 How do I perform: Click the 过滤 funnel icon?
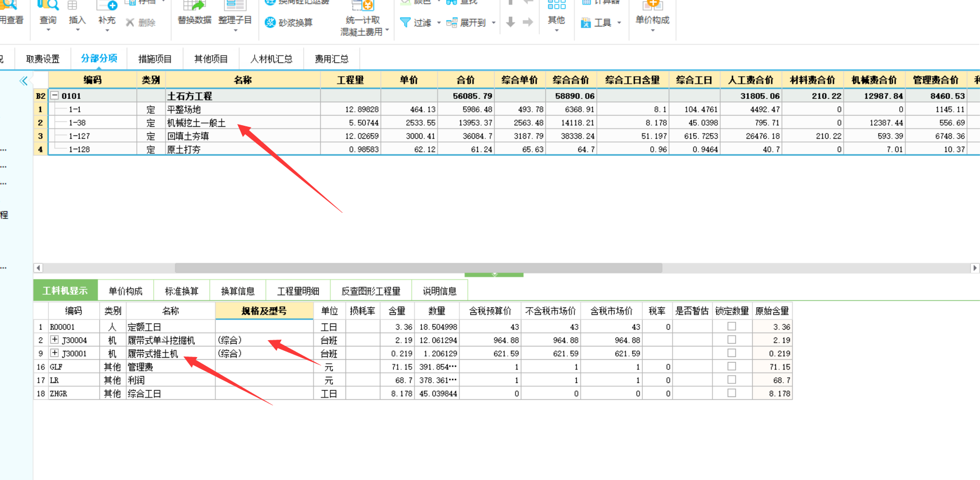(405, 22)
